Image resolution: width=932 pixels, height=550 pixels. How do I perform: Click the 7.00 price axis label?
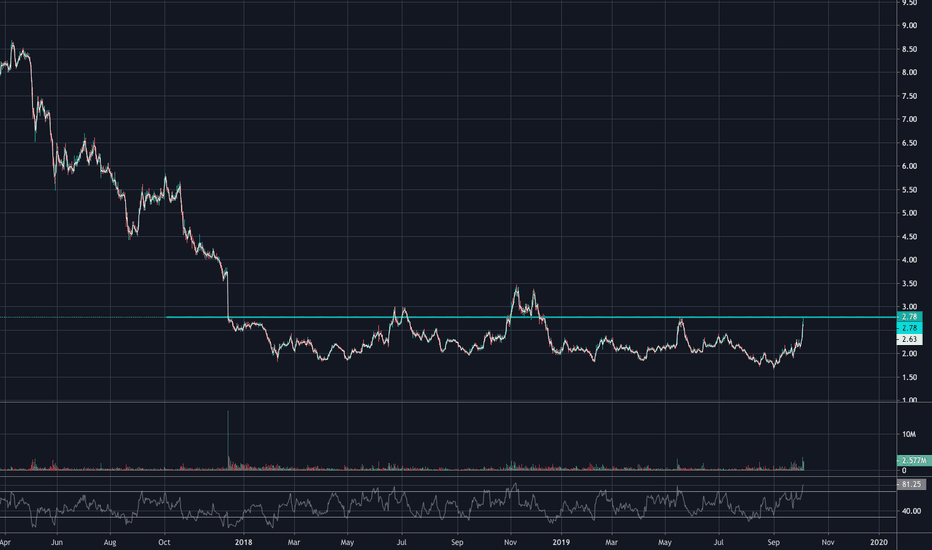pos(909,120)
